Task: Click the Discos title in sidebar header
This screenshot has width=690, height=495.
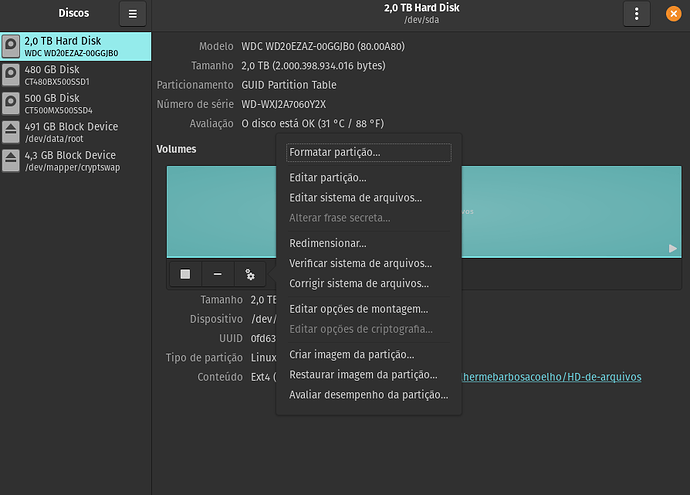Action: [x=73, y=13]
